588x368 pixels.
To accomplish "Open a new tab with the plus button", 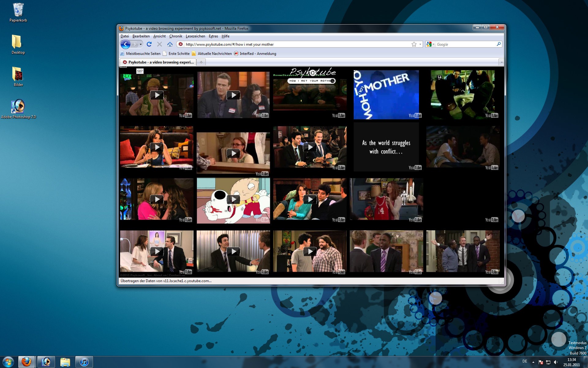I will tap(201, 62).
